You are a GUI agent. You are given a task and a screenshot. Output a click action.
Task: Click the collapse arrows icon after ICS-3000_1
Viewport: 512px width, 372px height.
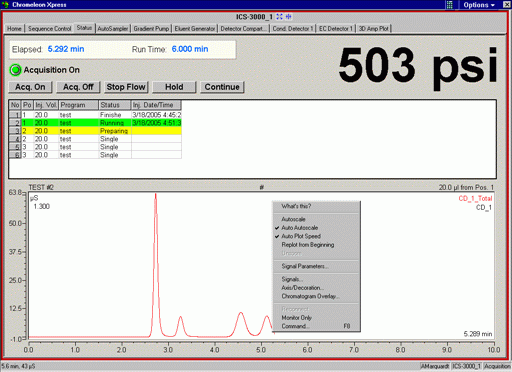pos(288,17)
